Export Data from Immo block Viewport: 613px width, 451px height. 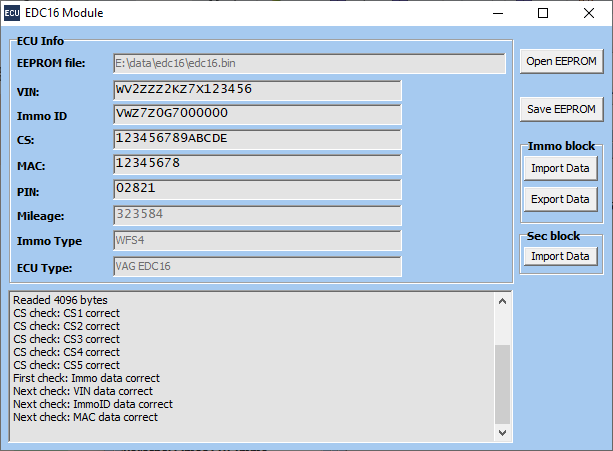tap(560, 199)
